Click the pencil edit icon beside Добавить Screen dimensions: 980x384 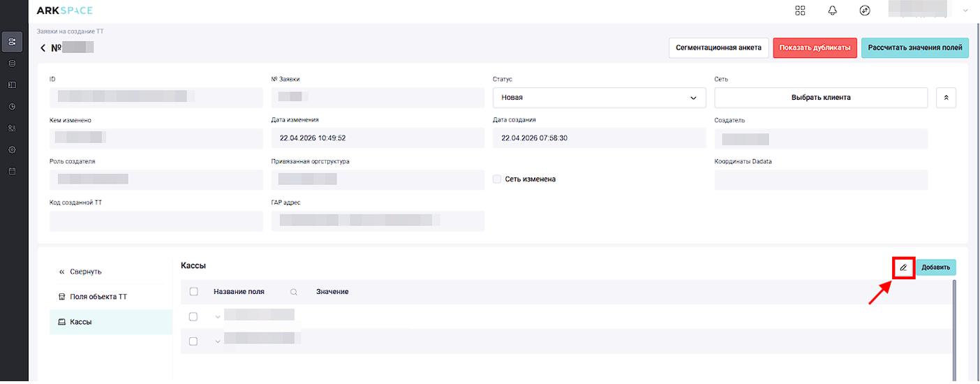(x=903, y=267)
